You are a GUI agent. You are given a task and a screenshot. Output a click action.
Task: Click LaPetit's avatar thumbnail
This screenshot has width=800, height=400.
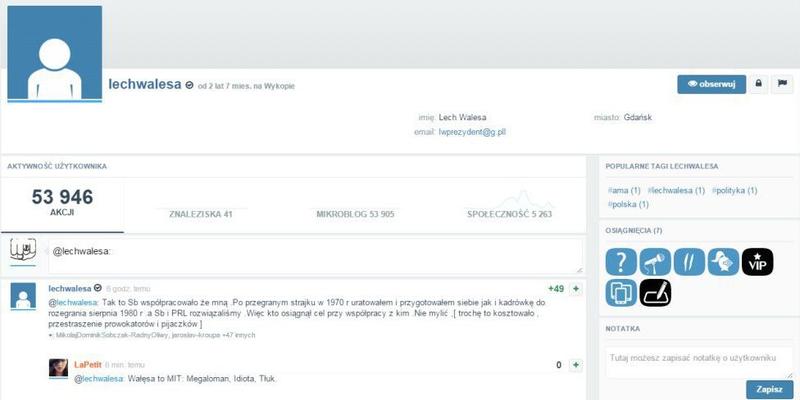click(x=58, y=369)
